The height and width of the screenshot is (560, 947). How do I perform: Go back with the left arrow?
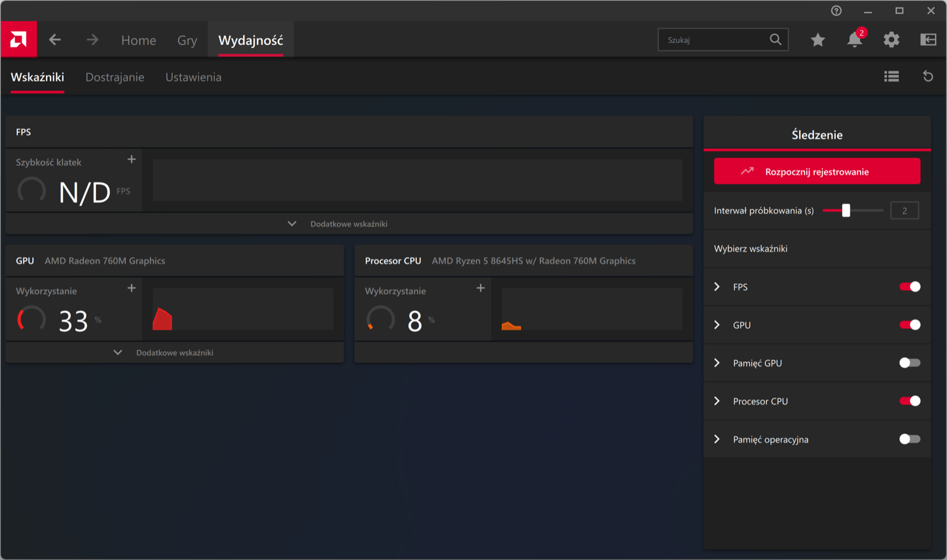[55, 40]
